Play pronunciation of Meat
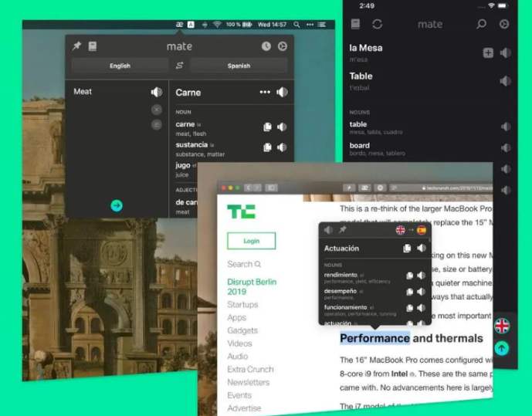 (157, 92)
